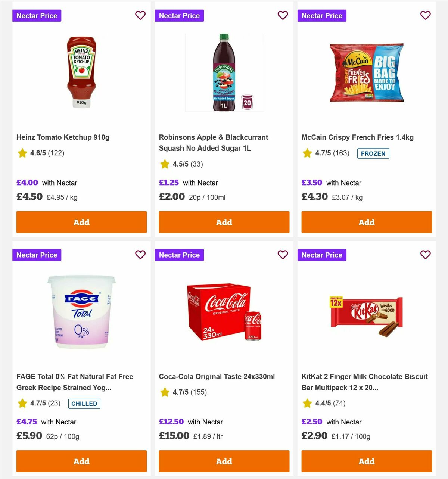Open the Coca-Cola Original Taste product page
Screen dimensions: 448x479
point(217,376)
